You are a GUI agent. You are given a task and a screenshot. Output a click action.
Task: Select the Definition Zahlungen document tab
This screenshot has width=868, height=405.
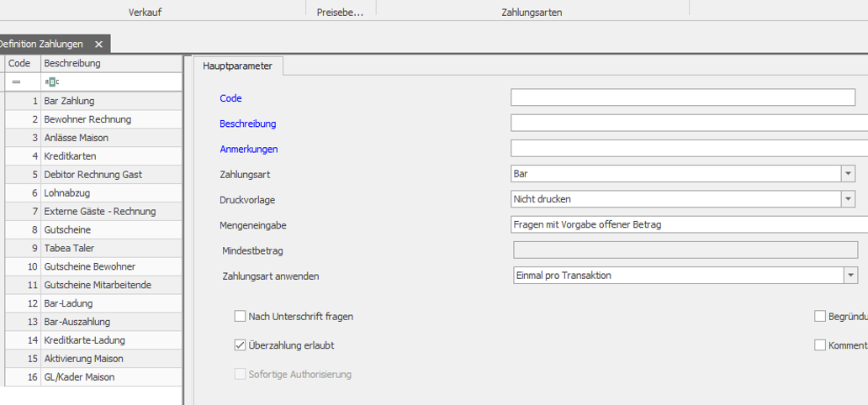click(42, 45)
